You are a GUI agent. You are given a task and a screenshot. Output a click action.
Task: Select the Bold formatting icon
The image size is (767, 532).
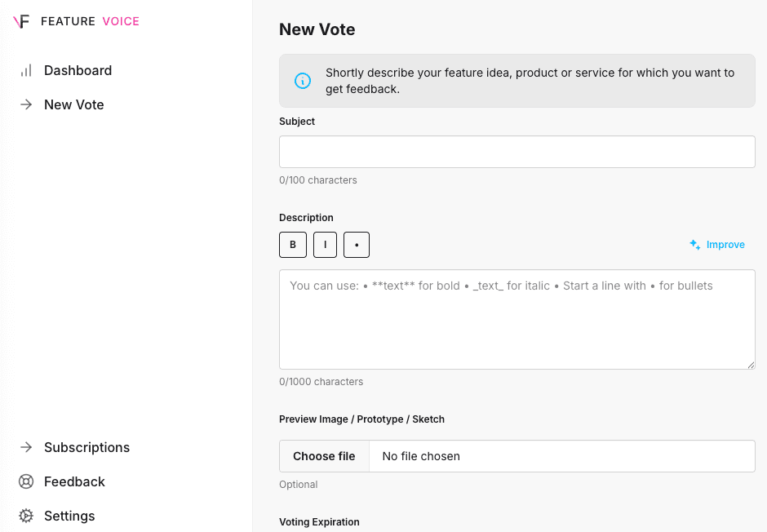click(293, 245)
